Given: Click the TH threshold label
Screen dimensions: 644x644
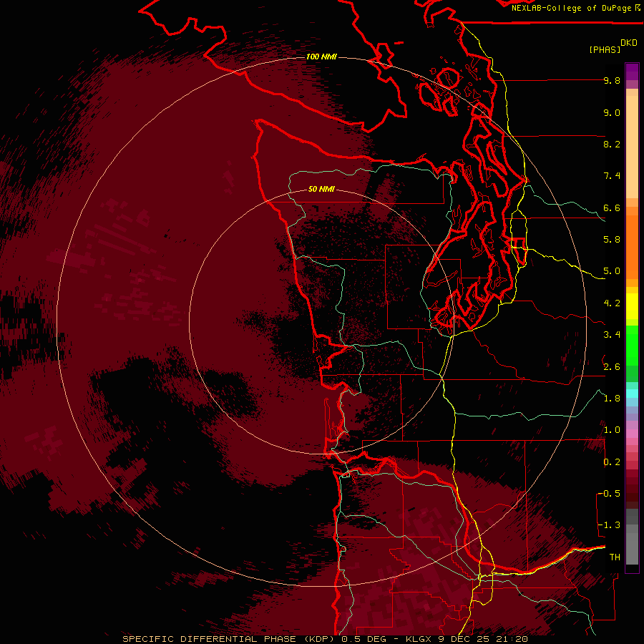Looking at the screenshot, I should click(x=615, y=557).
